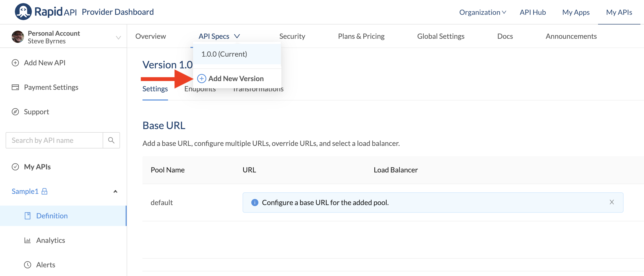Open the Alerts section

tap(46, 265)
